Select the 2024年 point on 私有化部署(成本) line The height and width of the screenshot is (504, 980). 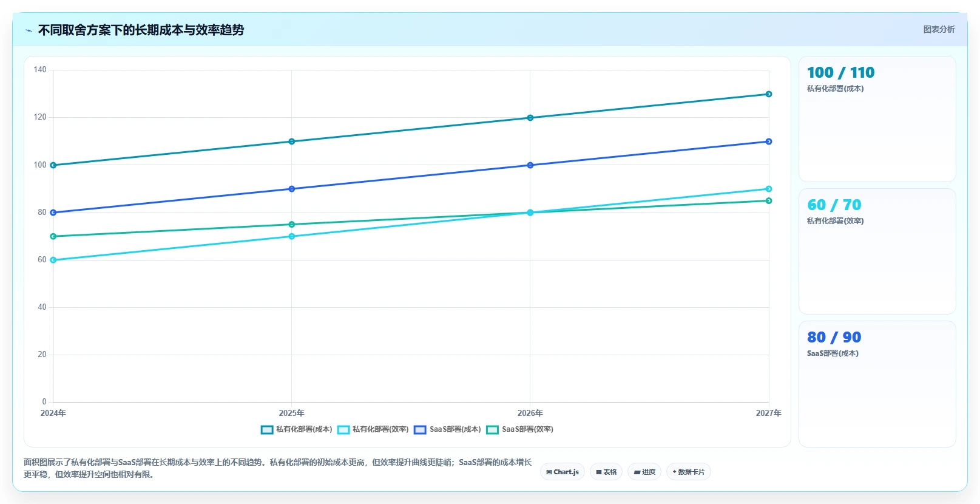[53, 165]
